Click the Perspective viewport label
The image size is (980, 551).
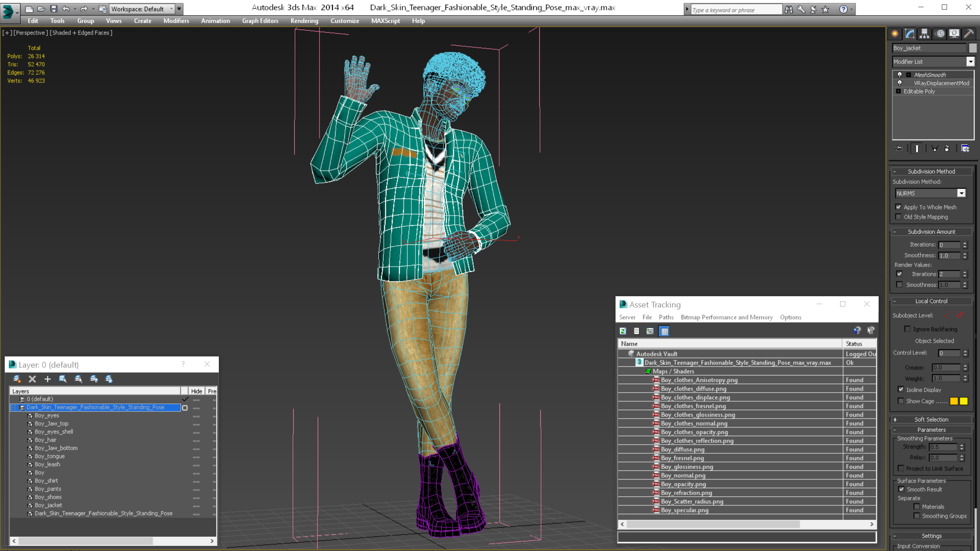(x=31, y=33)
